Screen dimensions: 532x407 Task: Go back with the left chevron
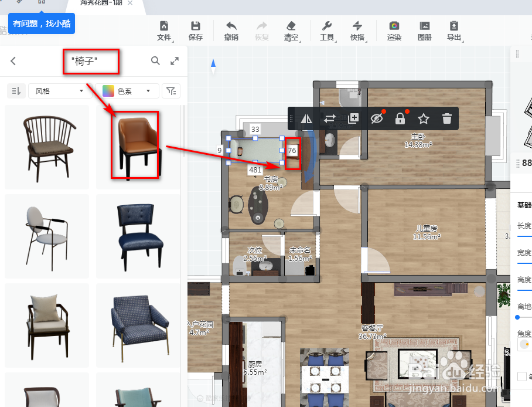pos(13,61)
